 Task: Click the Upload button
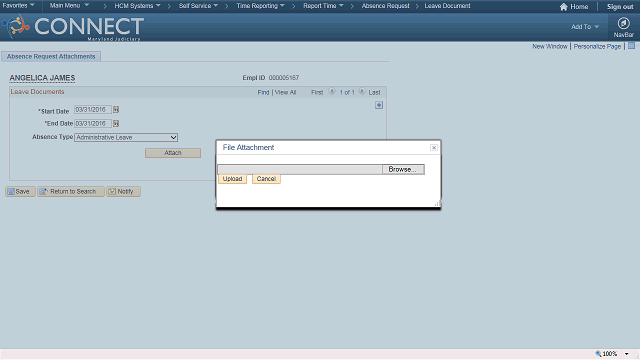click(x=232, y=179)
